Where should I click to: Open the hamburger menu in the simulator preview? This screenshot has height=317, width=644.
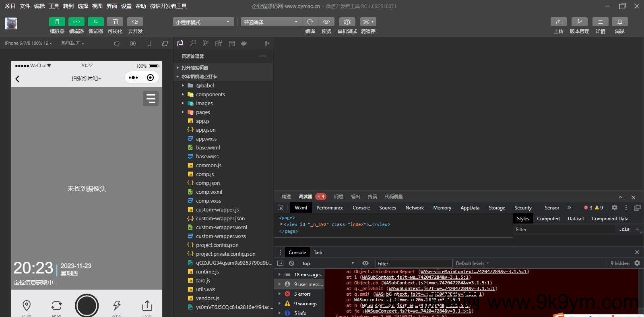click(151, 99)
